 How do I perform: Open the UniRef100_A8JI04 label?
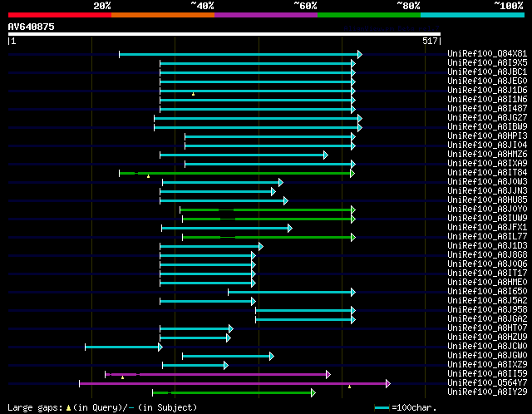(x=487, y=145)
